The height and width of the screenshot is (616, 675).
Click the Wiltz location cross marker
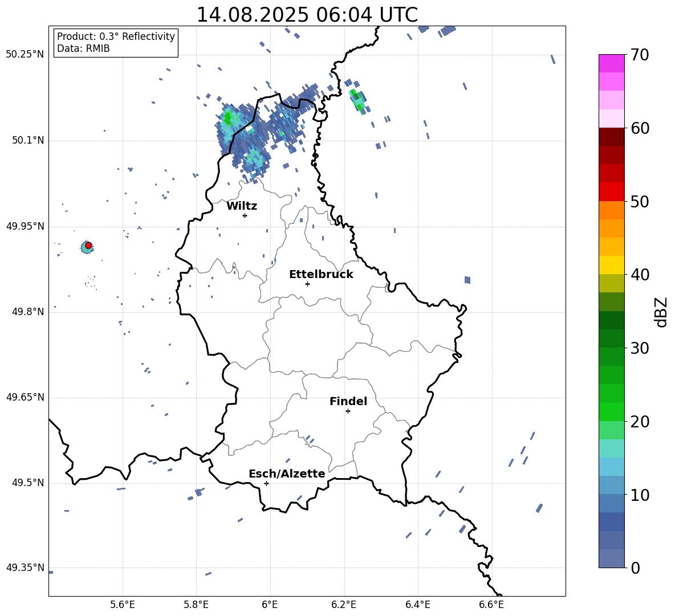coord(245,215)
